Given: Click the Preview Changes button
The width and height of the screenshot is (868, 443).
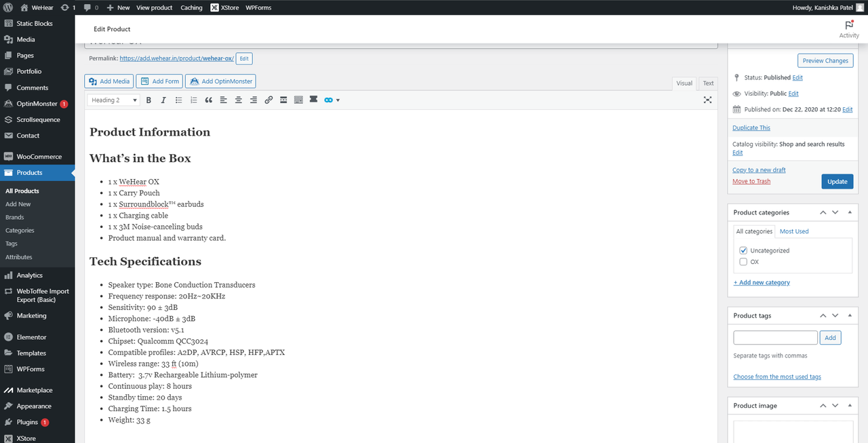Looking at the screenshot, I should point(825,60).
